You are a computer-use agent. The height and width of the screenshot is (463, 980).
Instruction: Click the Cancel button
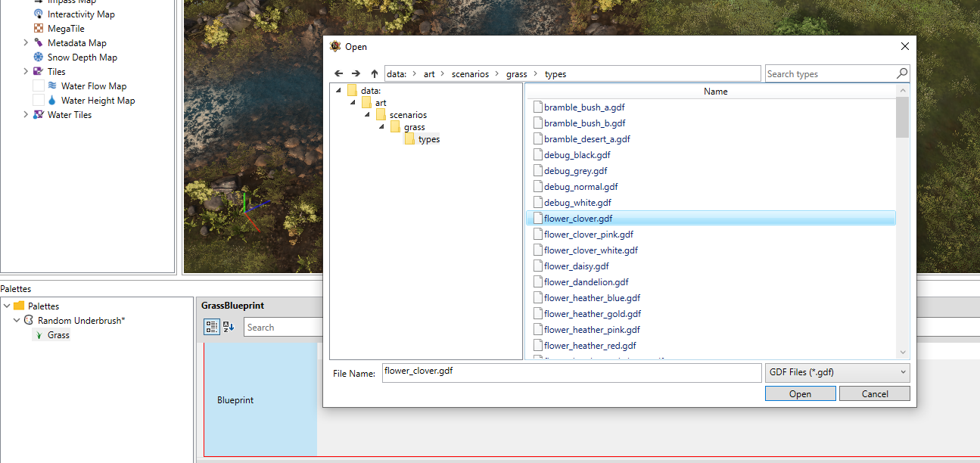click(875, 393)
